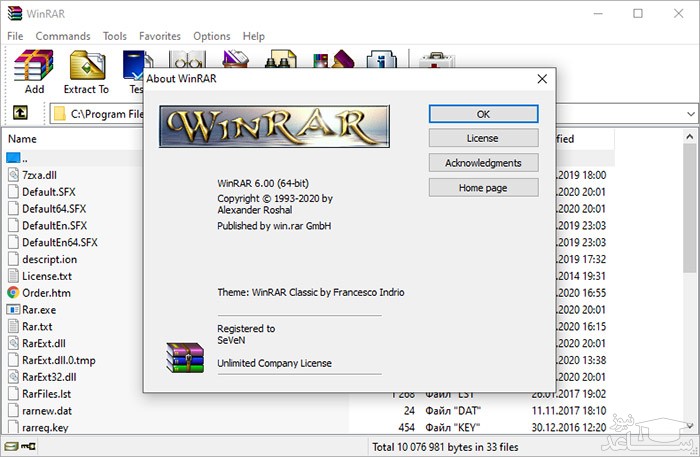
Task: Click the Acknowledgments button
Action: coord(483,162)
